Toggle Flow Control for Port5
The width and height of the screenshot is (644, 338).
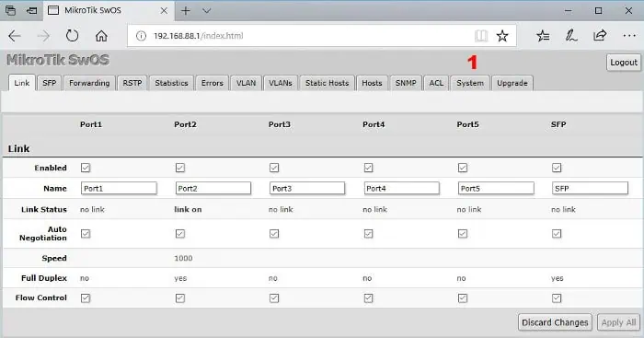pos(463,298)
